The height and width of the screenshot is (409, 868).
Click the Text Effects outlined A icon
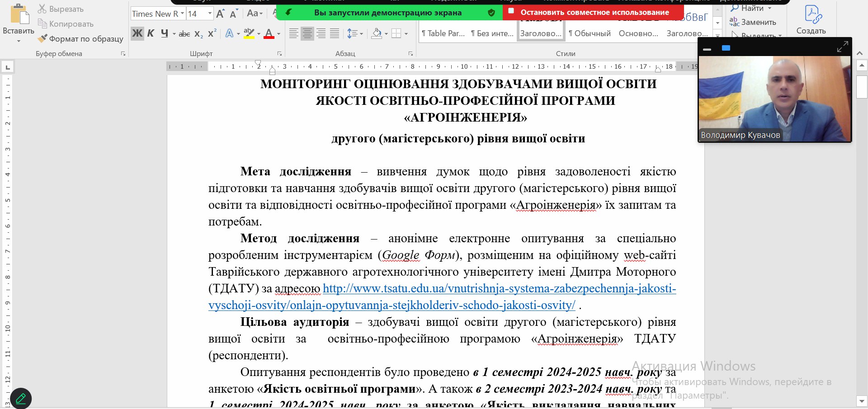(x=230, y=33)
